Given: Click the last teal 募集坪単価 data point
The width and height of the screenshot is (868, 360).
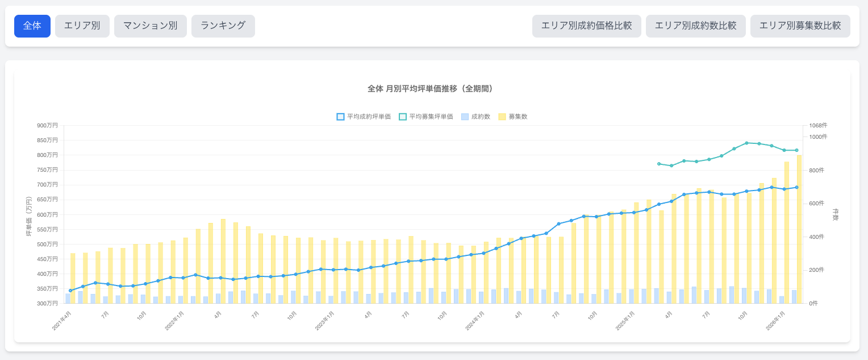Looking at the screenshot, I should point(796,150).
